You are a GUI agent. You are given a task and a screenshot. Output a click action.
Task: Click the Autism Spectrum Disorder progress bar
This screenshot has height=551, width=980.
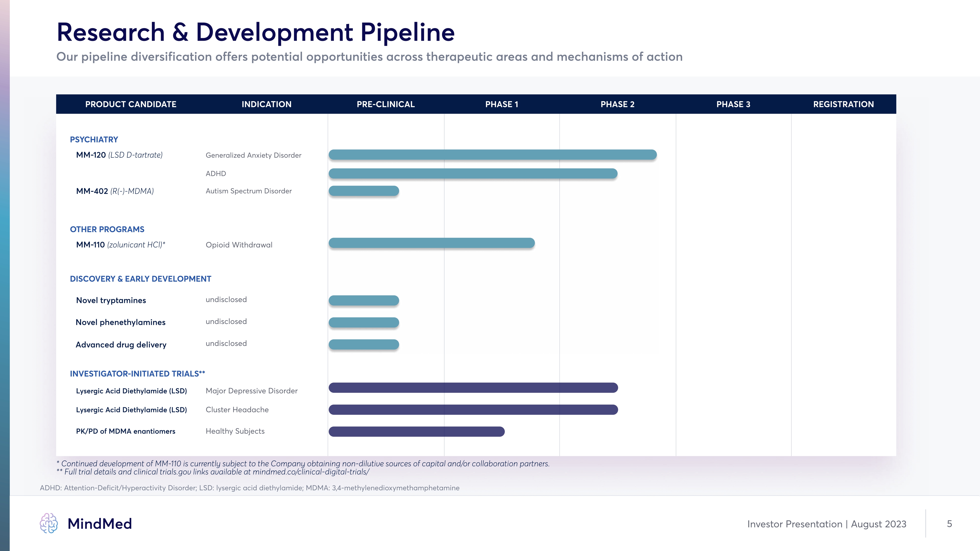(364, 191)
